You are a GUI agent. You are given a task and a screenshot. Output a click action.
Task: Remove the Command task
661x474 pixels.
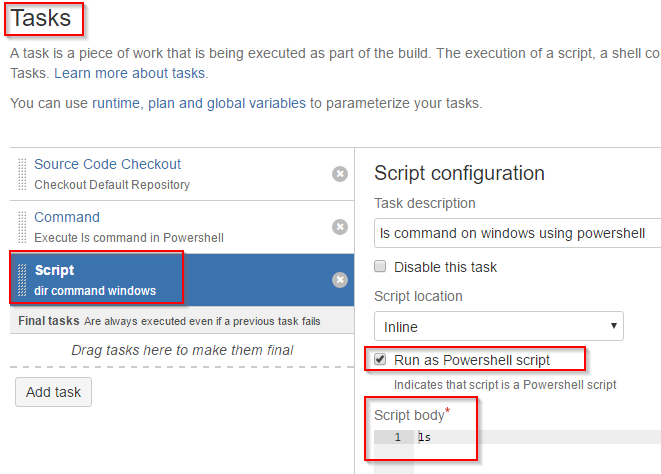[x=340, y=227]
